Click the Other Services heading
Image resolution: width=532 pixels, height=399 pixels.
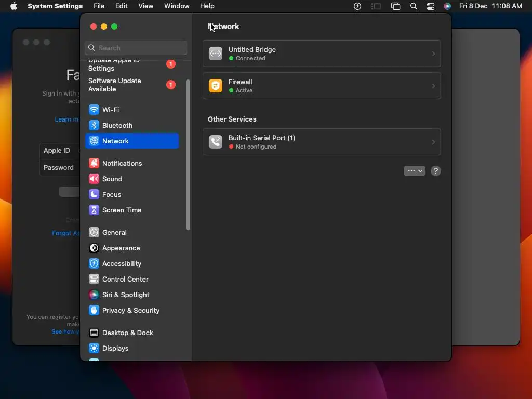232,119
